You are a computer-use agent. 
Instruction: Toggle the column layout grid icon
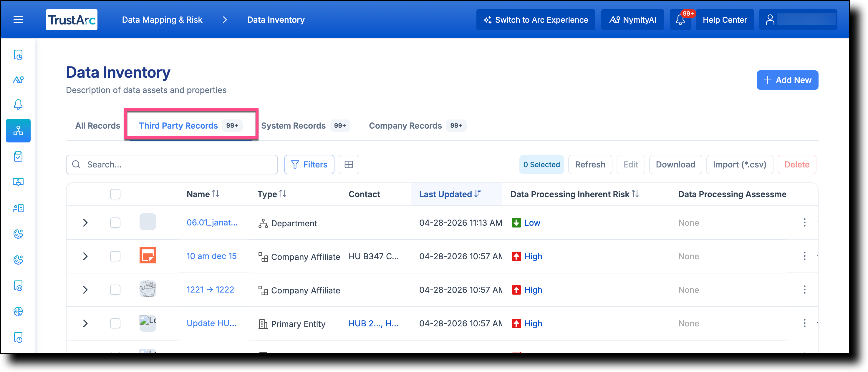tap(349, 165)
